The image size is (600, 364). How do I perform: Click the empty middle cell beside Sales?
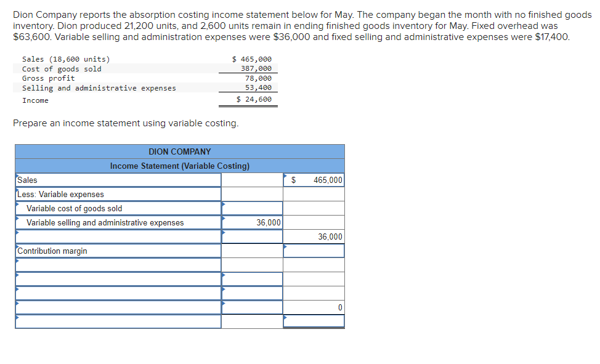pyautogui.click(x=251, y=180)
